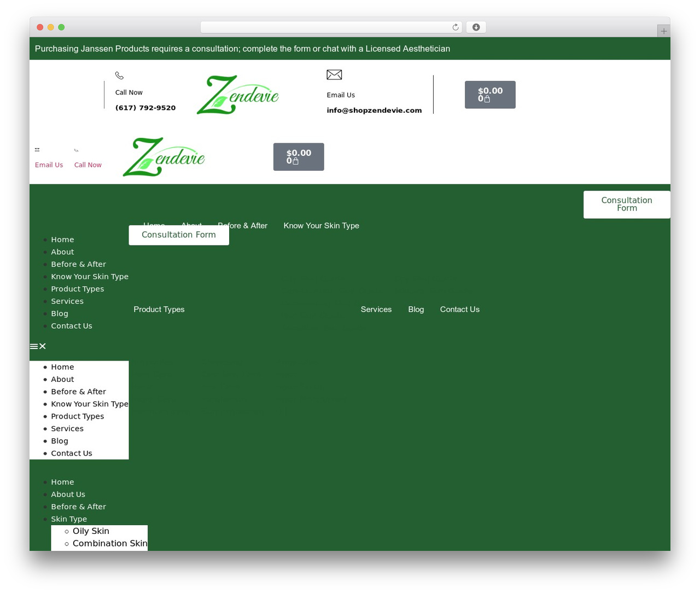Close the menu with the X icon

click(43, 346)
